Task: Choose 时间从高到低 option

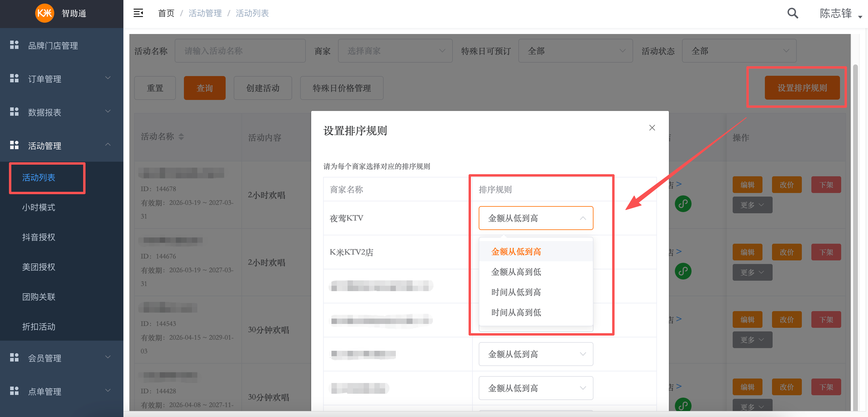Action: 536,312
